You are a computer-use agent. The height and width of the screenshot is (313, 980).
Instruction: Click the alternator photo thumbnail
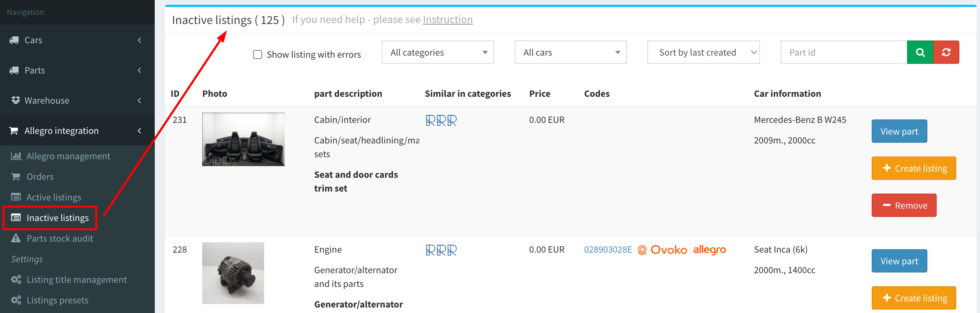[x=233, y=273]
